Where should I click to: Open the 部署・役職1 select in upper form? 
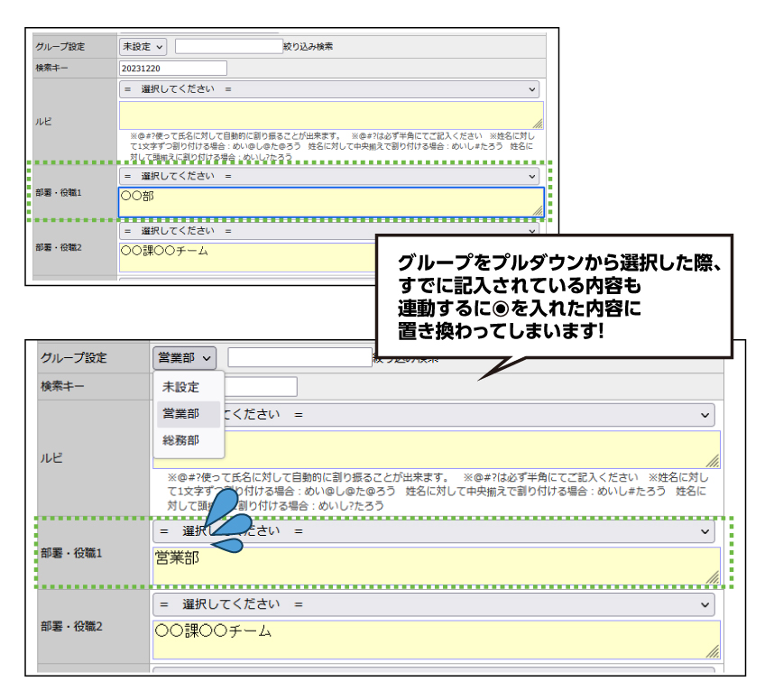[328, 176]
